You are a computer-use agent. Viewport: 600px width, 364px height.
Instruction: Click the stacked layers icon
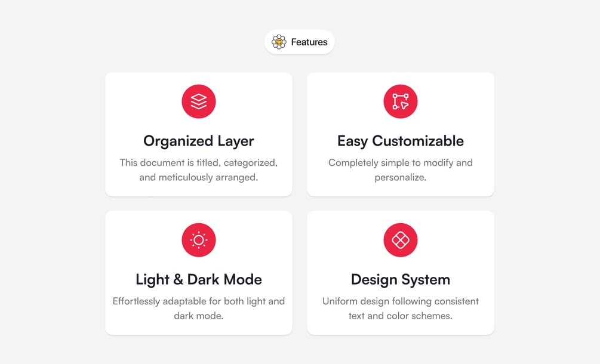(x=199, y=101)
